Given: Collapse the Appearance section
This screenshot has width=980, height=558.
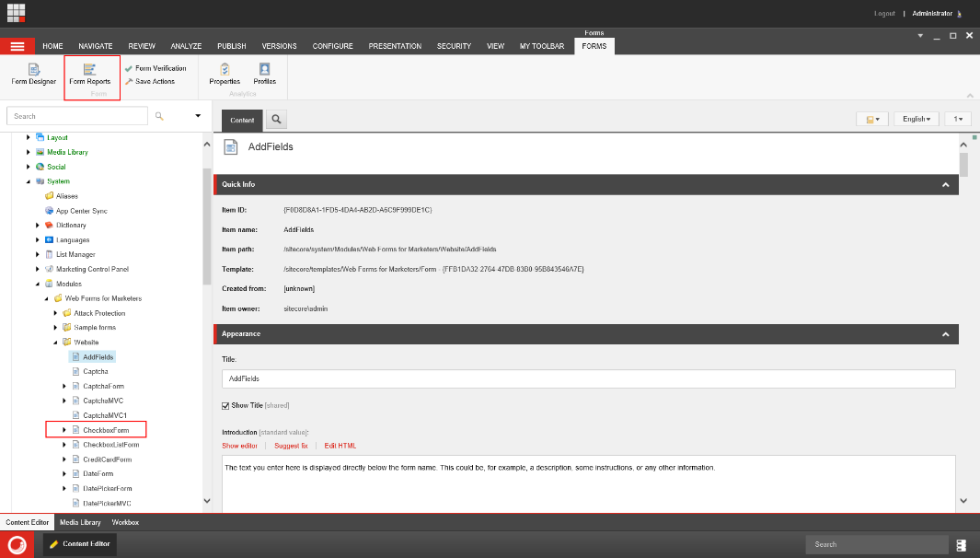Looking at the screenshot, I should [945, 334].
